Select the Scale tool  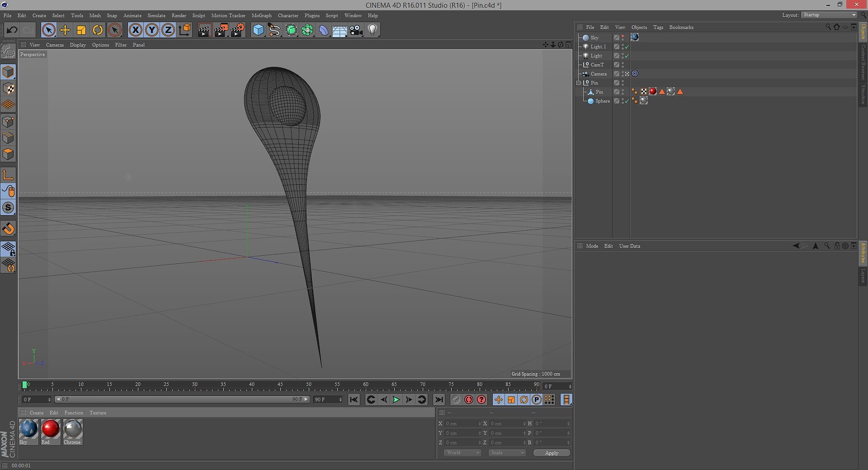point(81,30)
